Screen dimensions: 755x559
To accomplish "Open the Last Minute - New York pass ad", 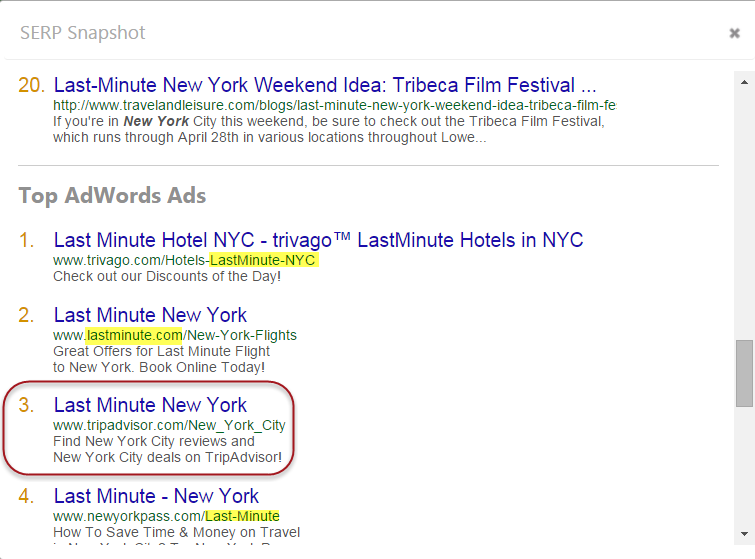I will click(x=156, y=496).
